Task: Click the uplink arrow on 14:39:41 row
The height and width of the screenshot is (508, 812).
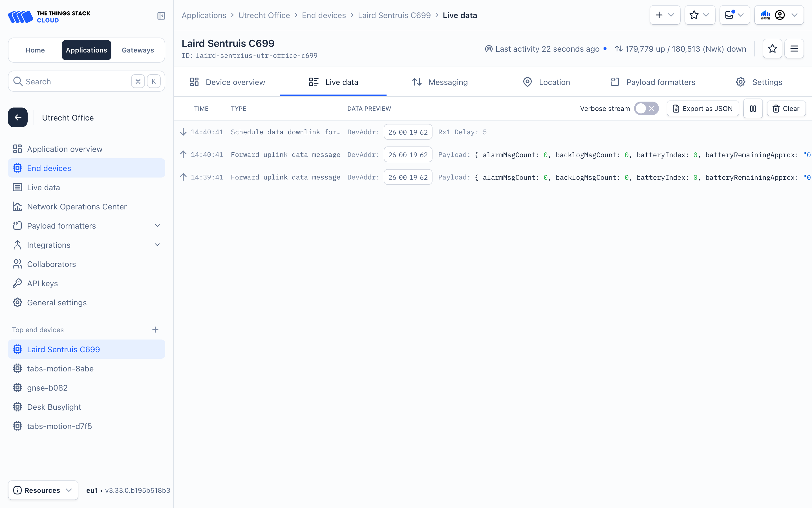Action: click(x=183, y=177)
